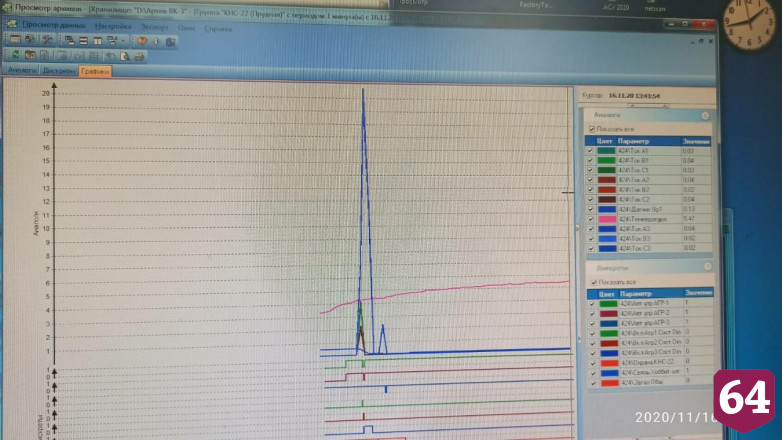The width and height of the screenshot is (782, 440).
Task: Select the 424\Связь Хоббит row
Action: click(651, 372)
